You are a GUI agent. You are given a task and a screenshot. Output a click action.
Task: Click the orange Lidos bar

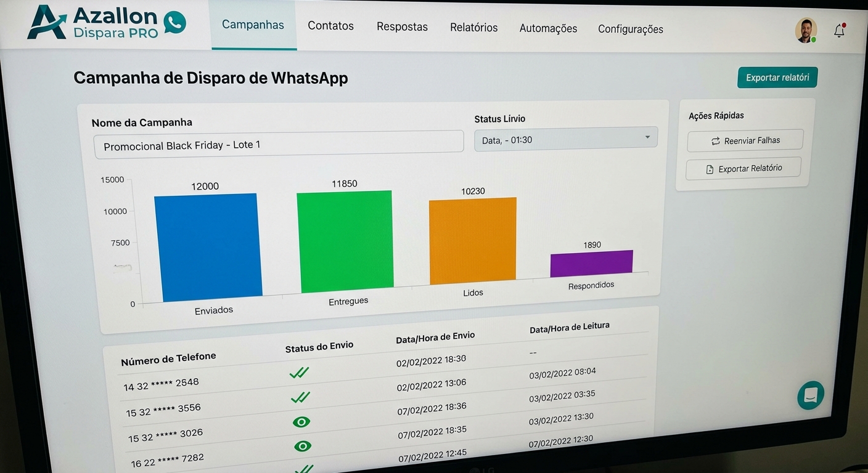pos(473,241)
